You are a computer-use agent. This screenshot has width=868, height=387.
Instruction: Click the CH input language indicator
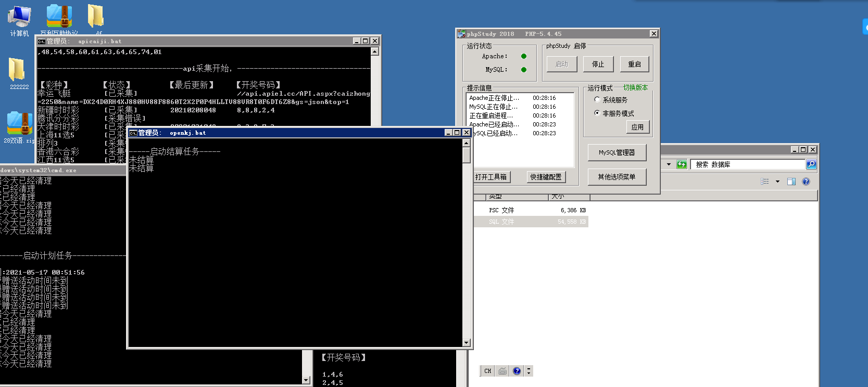[x=487, y=371]
